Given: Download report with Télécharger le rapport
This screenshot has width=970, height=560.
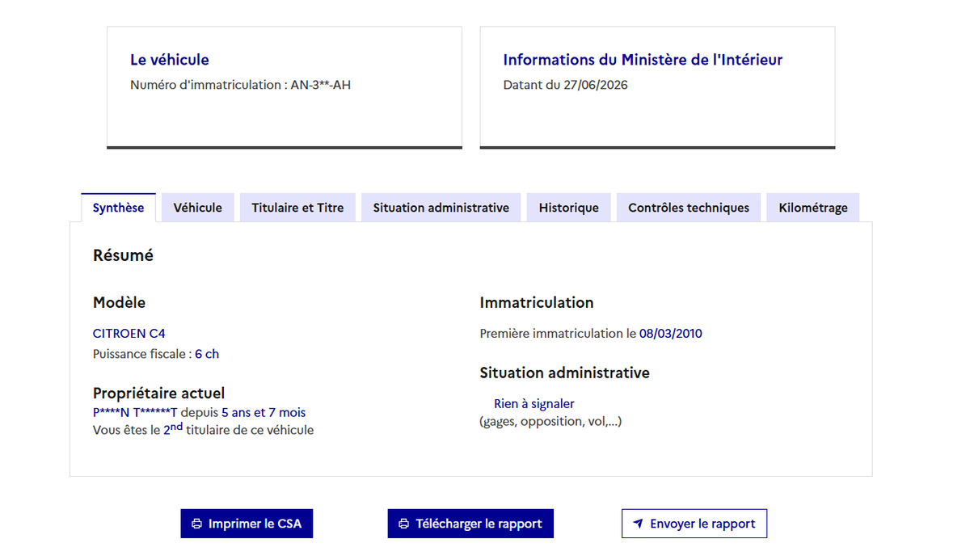Looking at the screenshot, I should [x=470, y=524].
